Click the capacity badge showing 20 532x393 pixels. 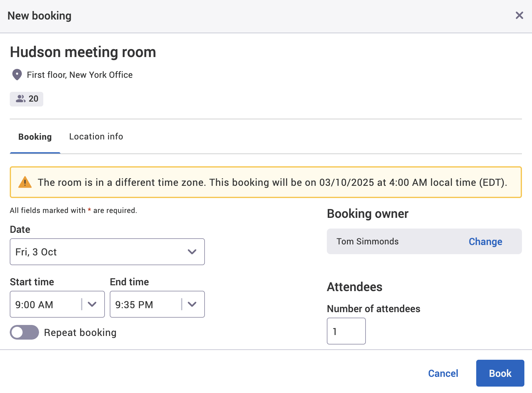27,99
